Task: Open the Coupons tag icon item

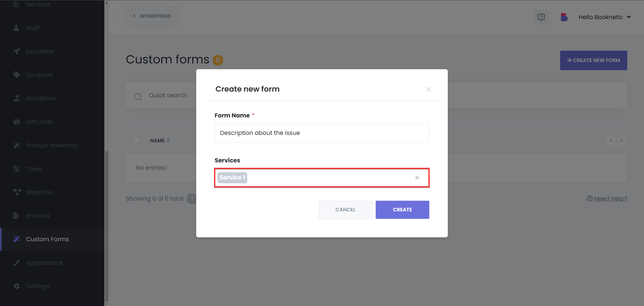Action: (x=16, y=74)
